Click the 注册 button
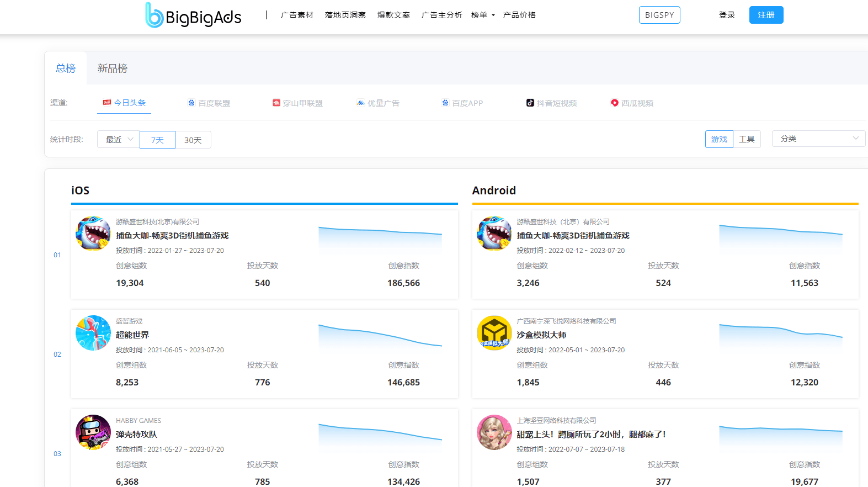This screenshot has height=487, width=868. 766,15
